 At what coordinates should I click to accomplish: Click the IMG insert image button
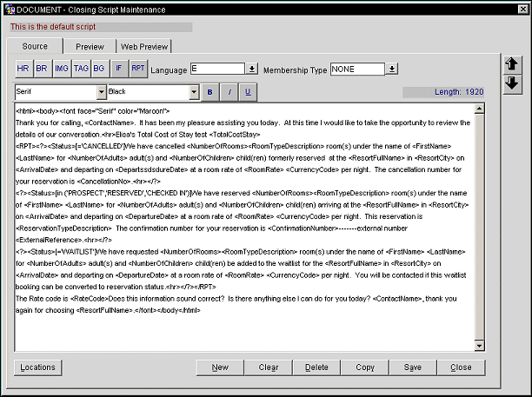(x=61, y=69)
